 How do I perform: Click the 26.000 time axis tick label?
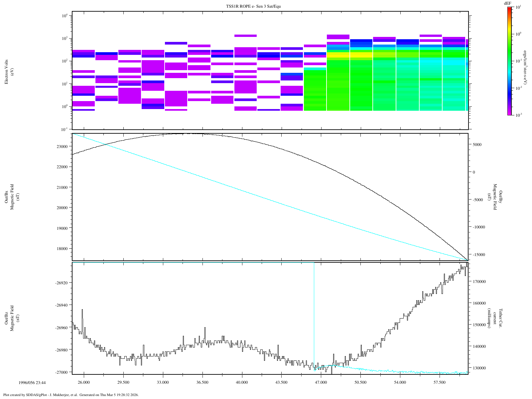[84, 383]
